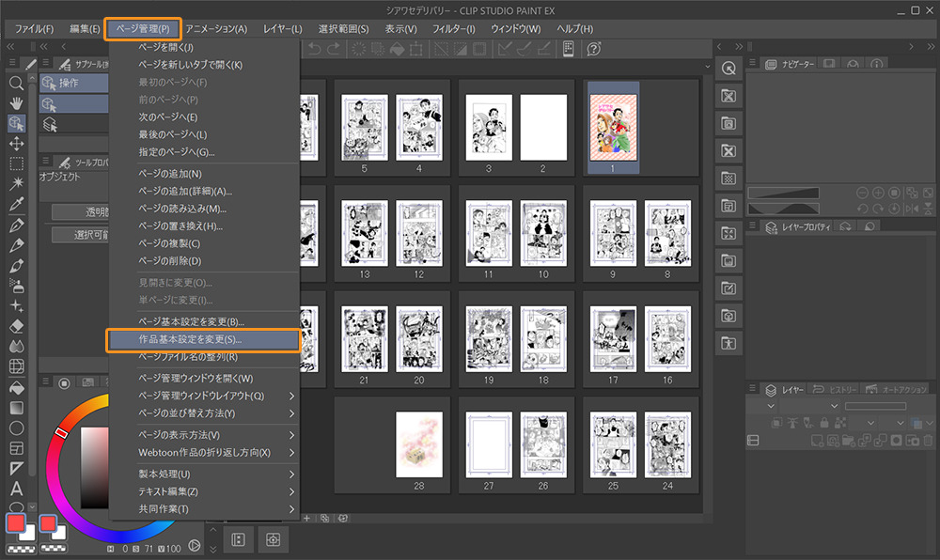Open the Layer palette menu
The height and width of the screenshot is (560, 940).
pos(752,388)
